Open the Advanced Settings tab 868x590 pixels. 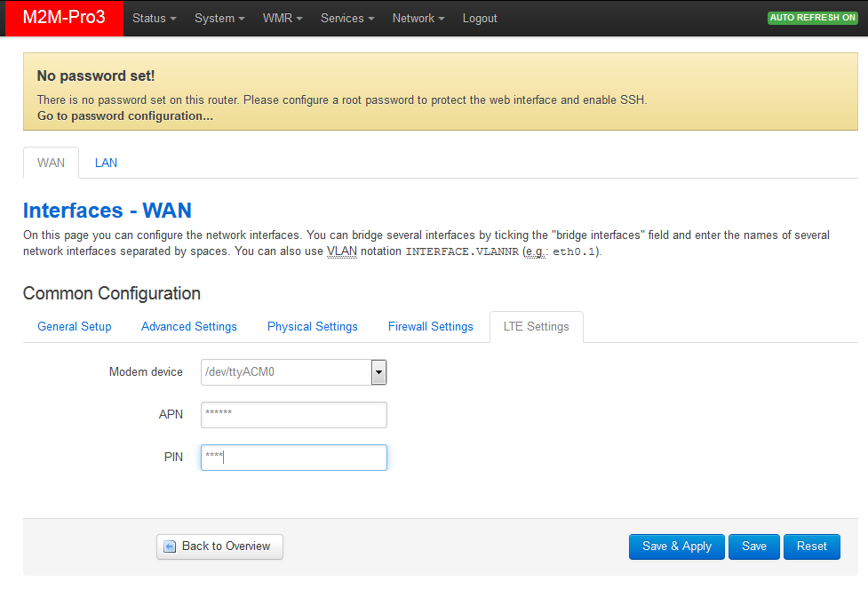point(188,327)
